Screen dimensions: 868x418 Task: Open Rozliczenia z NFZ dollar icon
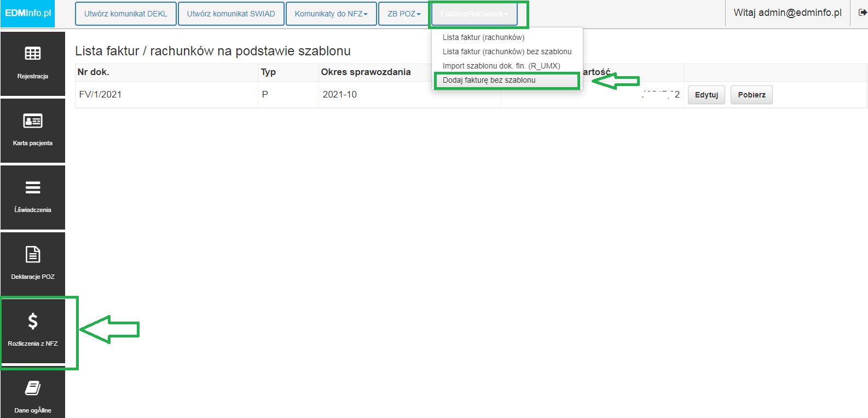[33, 321]
